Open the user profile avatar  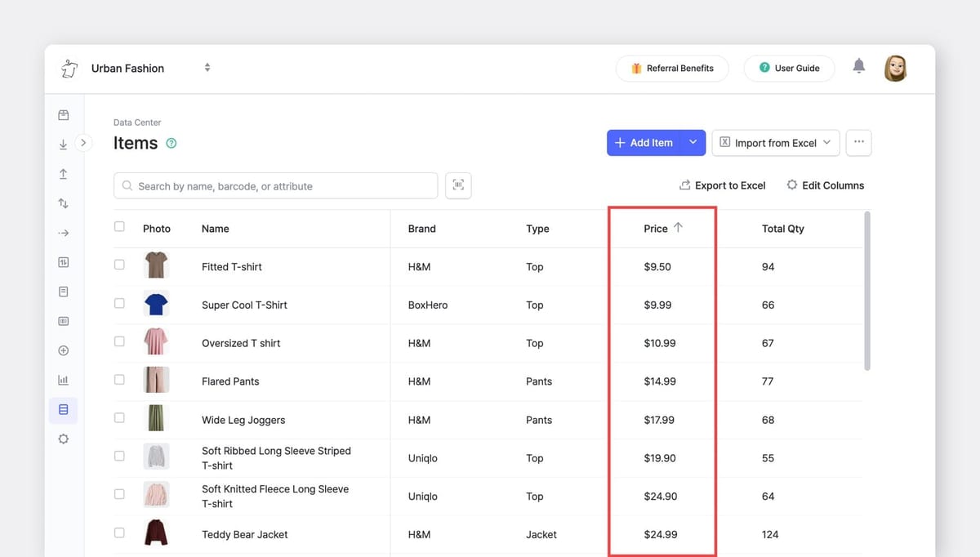pos(895,69)
